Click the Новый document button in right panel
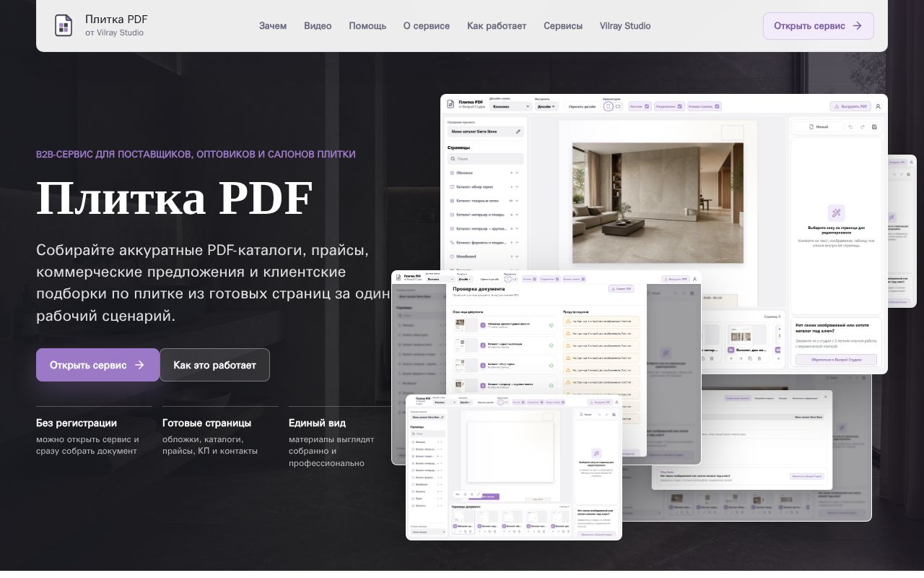The width and height of the screenshot is (924, 578). click(819, 126)
